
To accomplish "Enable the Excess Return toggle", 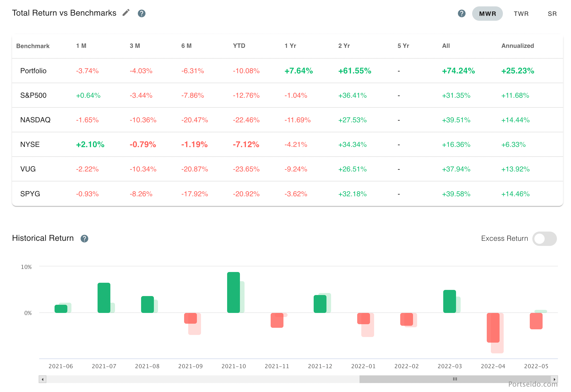I will (544, 238).
